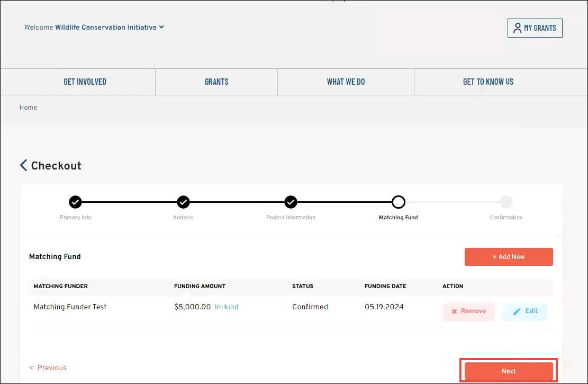Screen dimensions: 588x384
Task: Expand the Wildlife Conservation Initiative account dropdown
Action: [x=161, y=28]
